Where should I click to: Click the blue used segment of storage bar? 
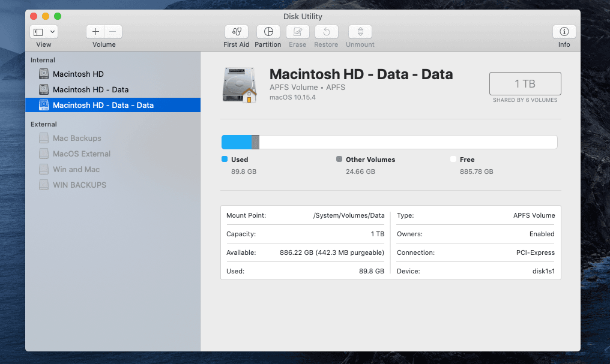(x=237, y=142)
